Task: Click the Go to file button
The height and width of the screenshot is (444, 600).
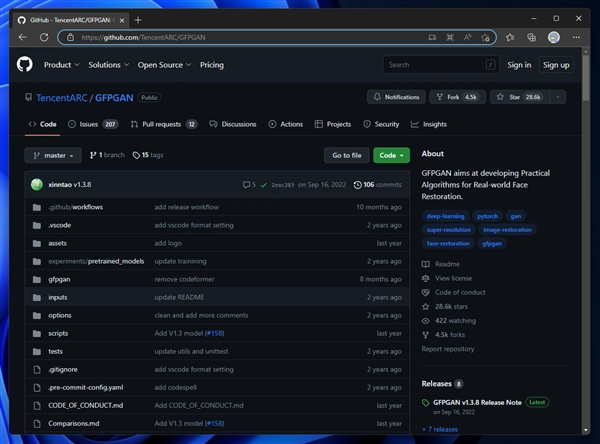Action: (347, 155)
